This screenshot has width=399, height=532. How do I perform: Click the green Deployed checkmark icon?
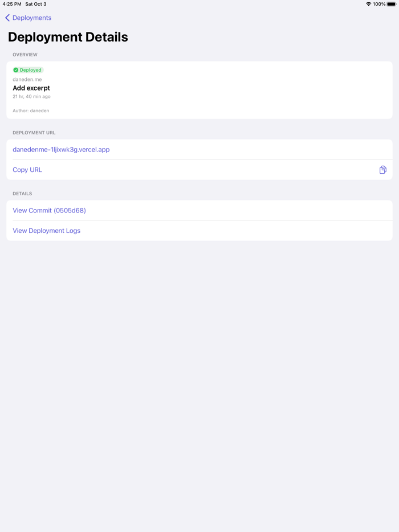(16, 70)
